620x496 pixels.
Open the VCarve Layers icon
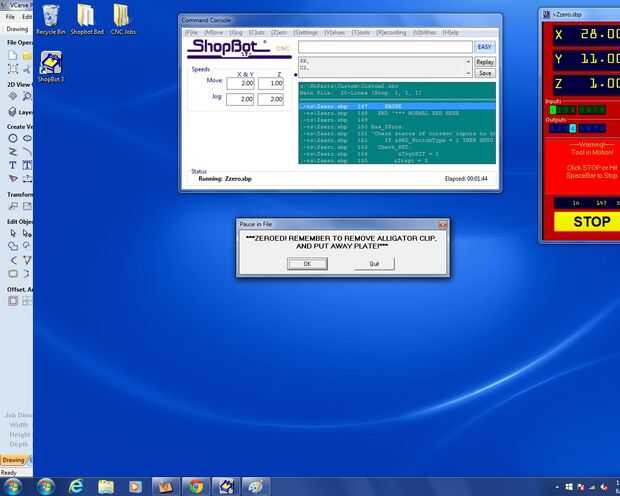click(x=12, y=112)
